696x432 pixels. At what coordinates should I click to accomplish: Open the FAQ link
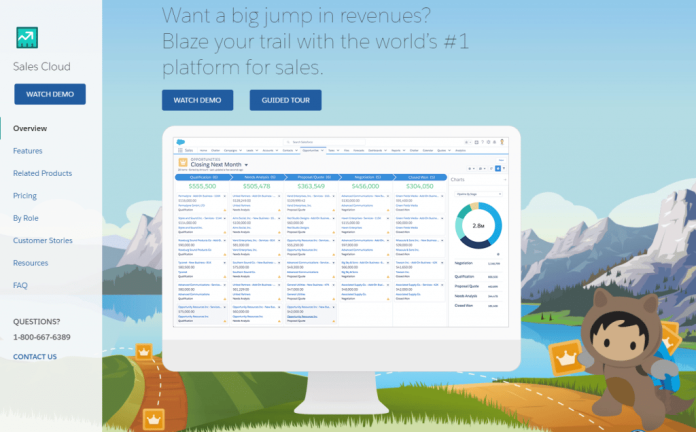pos(20,285)
